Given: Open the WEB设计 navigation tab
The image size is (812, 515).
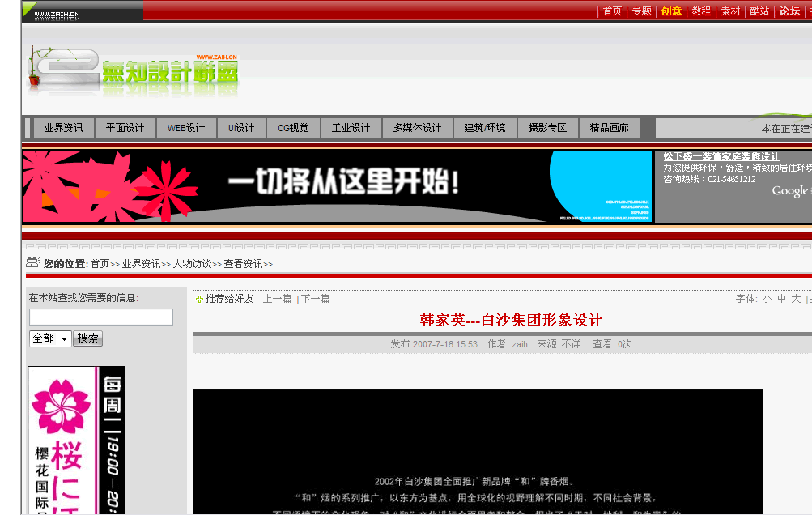Looking at the screenshot, I should (186, 128).
